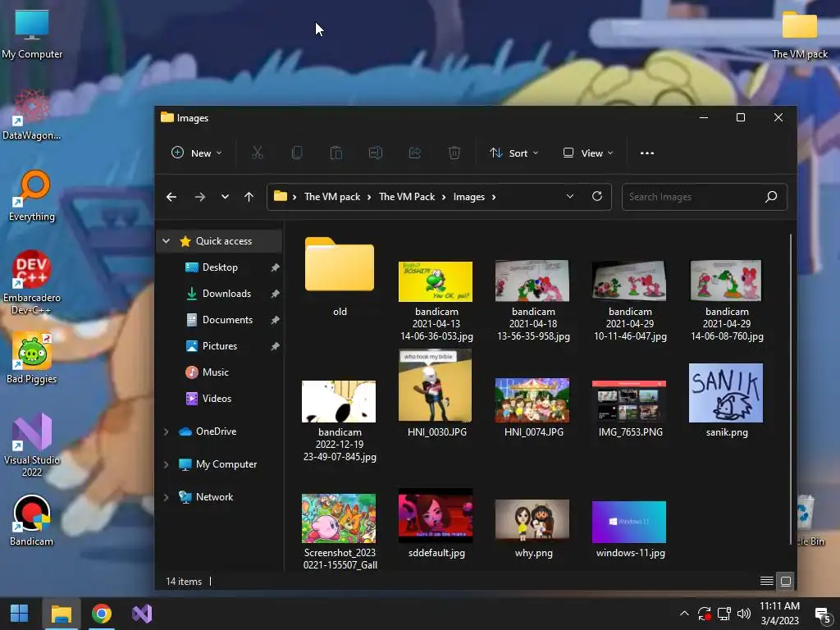Image resolution: width=840 pixels, height=630 pixels.
Task: Click the Delete trash icon
Action: [x=454, y=153]
